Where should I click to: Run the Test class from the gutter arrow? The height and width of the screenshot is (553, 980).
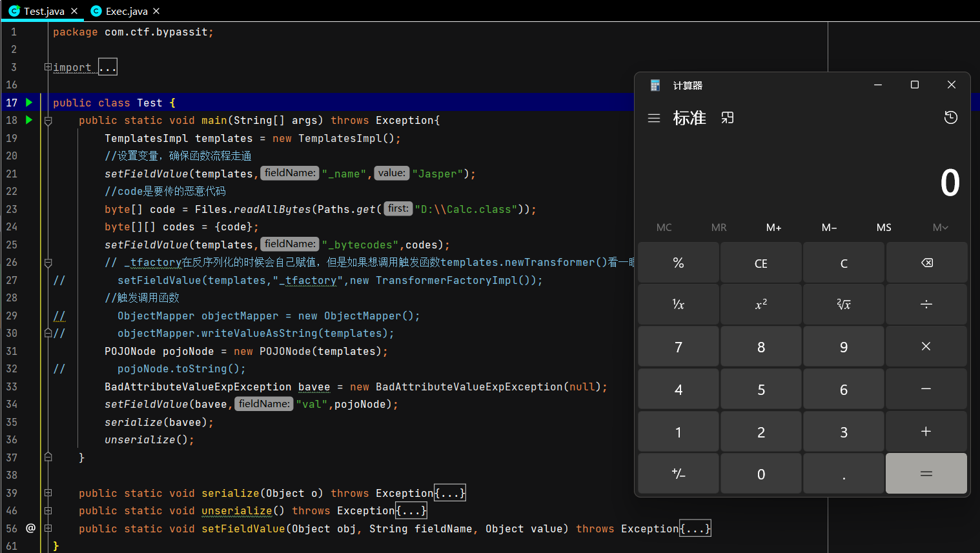(28, 103)
